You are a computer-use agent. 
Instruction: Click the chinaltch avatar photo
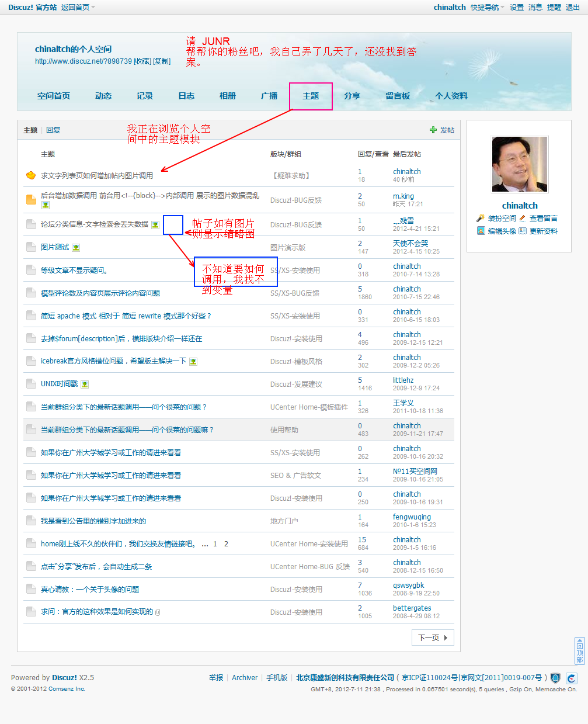click(520, 164)
